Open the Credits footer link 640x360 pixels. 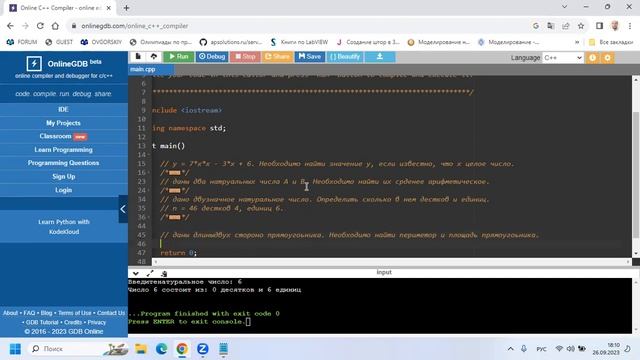[73, 322]
